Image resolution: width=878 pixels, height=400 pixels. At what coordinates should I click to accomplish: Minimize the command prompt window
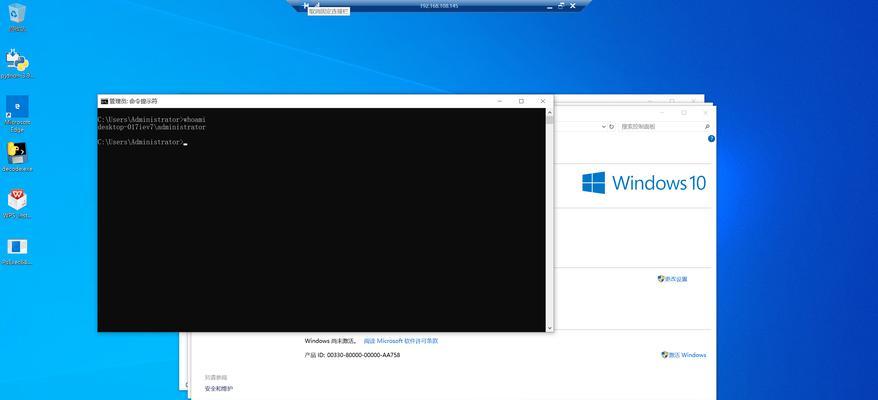point(499,101)
